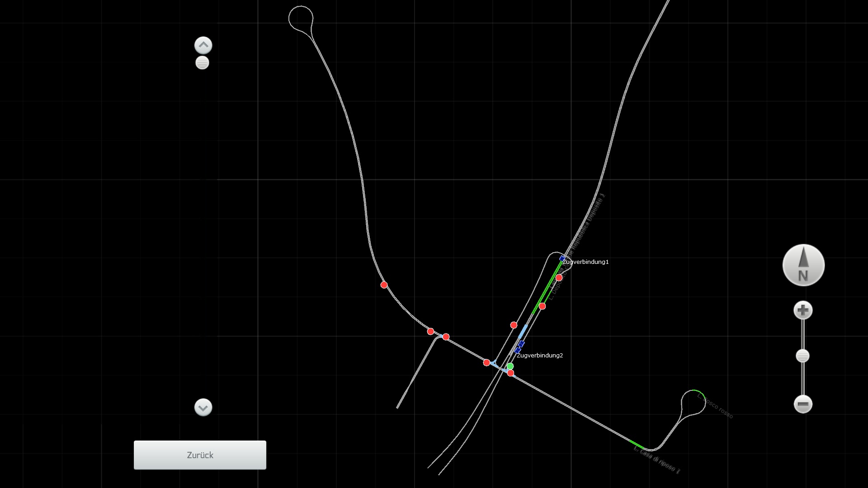Click the L. Casa di riposo stop label
Image resolution: width=868 pixels, height=488 pixels.
656,460
